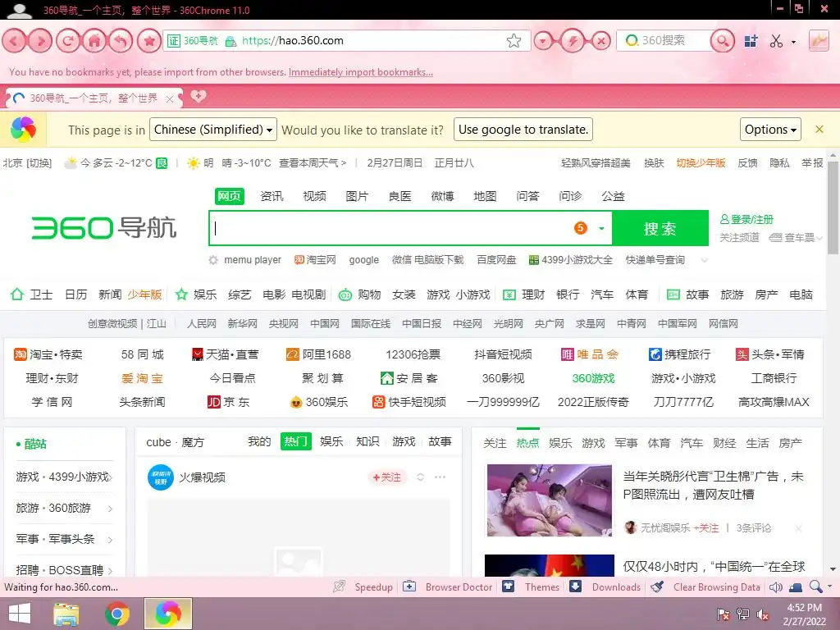The height and width of the screenshot is (630, 840).
Task: Open a new tab with heart button
Action: pos(199,97)
